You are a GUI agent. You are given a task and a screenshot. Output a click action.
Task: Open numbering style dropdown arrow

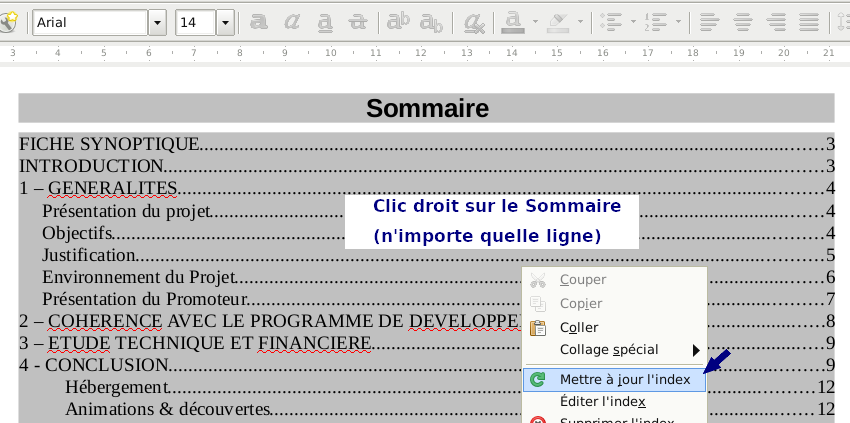[x=678, y=22]
